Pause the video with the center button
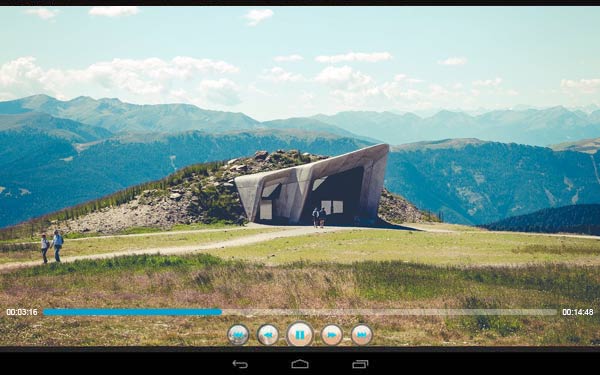The image size is (600, 375). [300, 335]
